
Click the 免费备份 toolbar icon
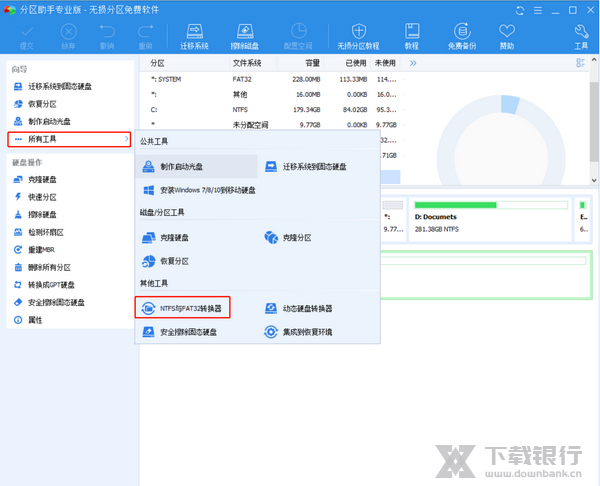pos(462,36)
